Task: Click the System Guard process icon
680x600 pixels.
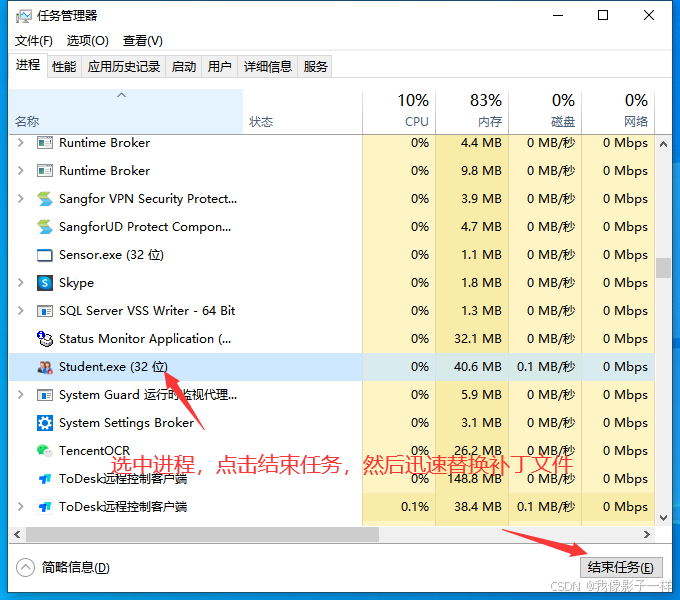Action: point(45,395)
